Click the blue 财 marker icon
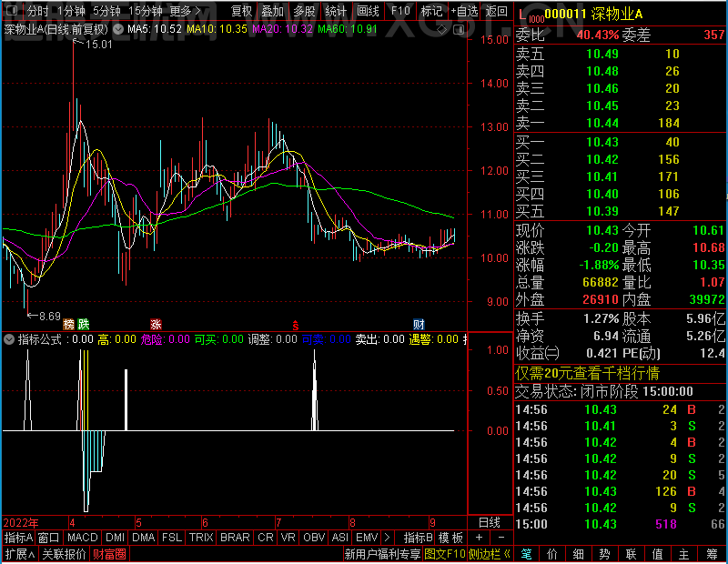 tap(419, 324)
